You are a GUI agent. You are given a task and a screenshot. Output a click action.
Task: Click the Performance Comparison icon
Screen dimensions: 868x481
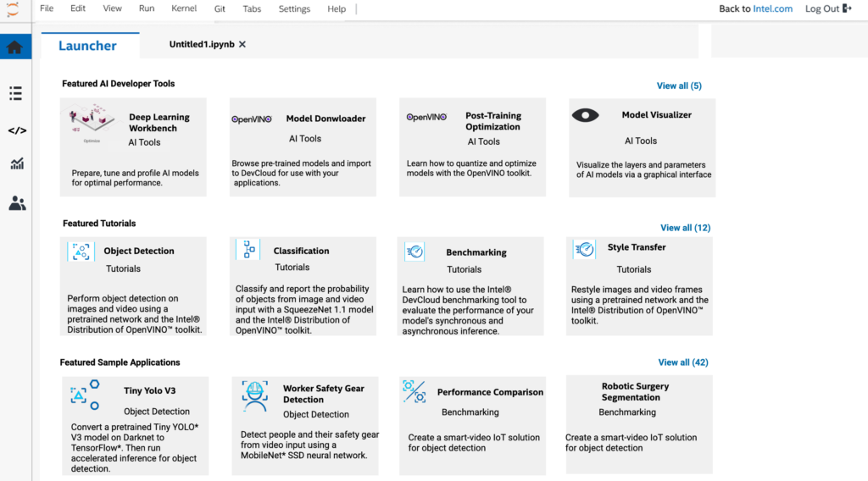pyautogui.click(x=414, y=391)
